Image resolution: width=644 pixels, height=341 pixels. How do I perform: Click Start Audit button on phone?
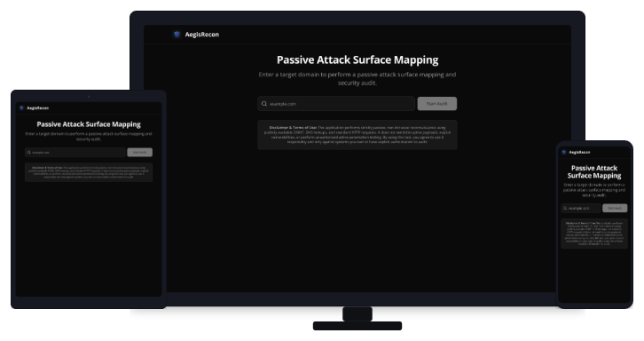(615, 208)
